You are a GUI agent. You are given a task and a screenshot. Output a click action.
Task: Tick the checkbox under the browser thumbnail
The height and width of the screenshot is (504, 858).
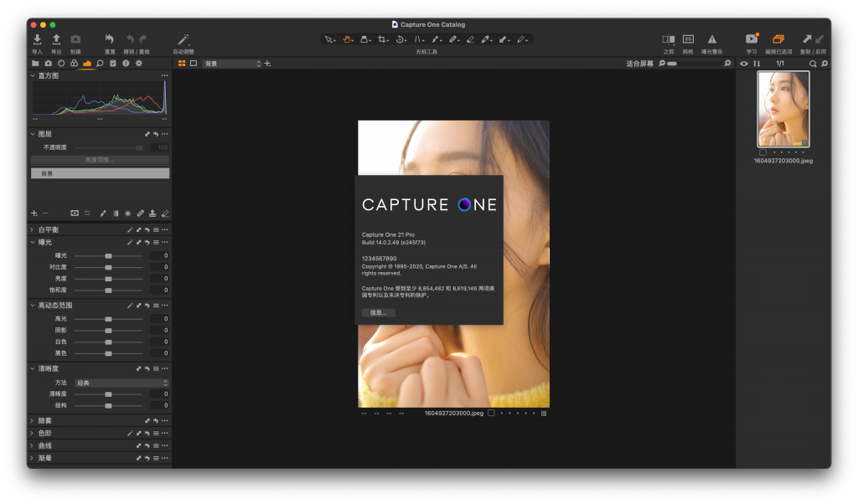click(x=762, y=152)
